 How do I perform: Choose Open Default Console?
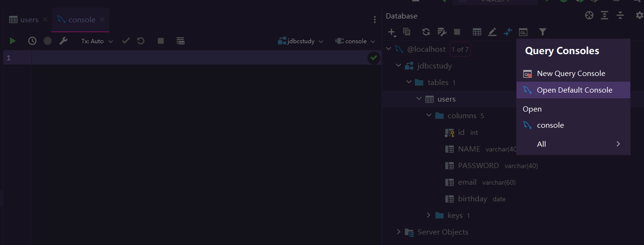573,90
